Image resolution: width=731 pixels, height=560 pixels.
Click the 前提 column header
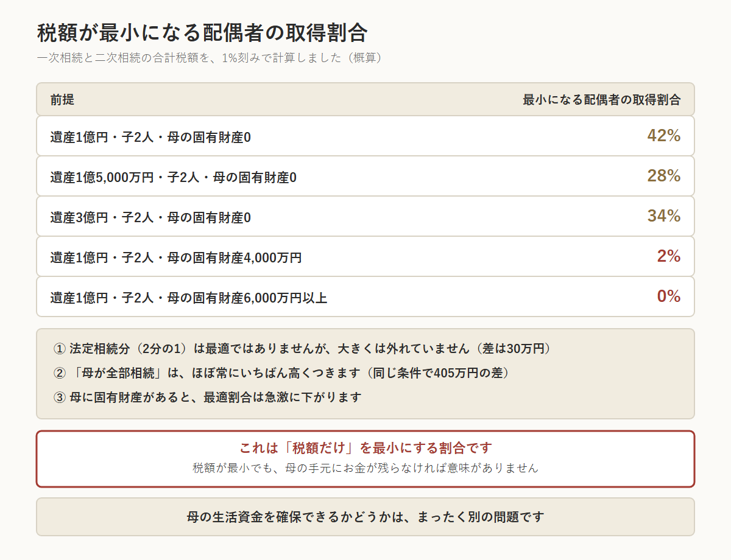tap(62, 100)
